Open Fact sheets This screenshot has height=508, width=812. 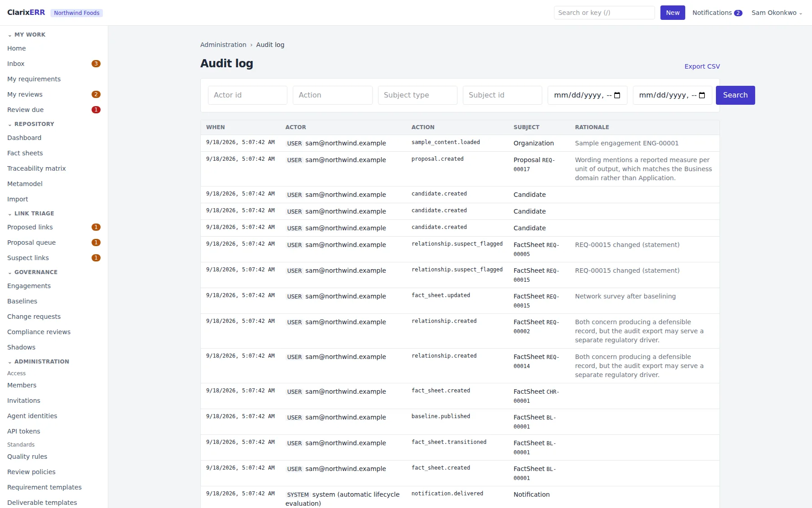pos(54,153)
